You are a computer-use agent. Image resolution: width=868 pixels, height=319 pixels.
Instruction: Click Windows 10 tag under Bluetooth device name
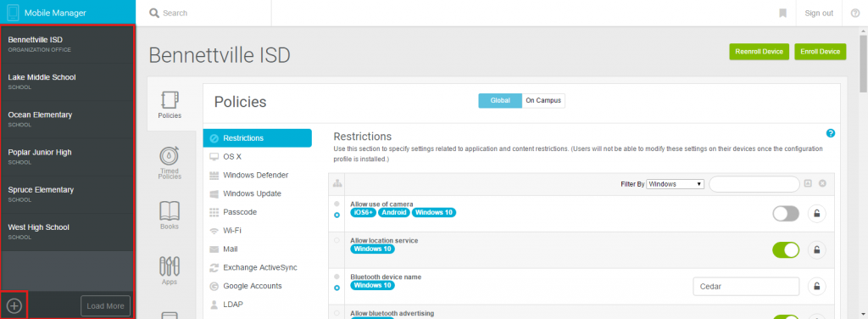coord(373,286)
